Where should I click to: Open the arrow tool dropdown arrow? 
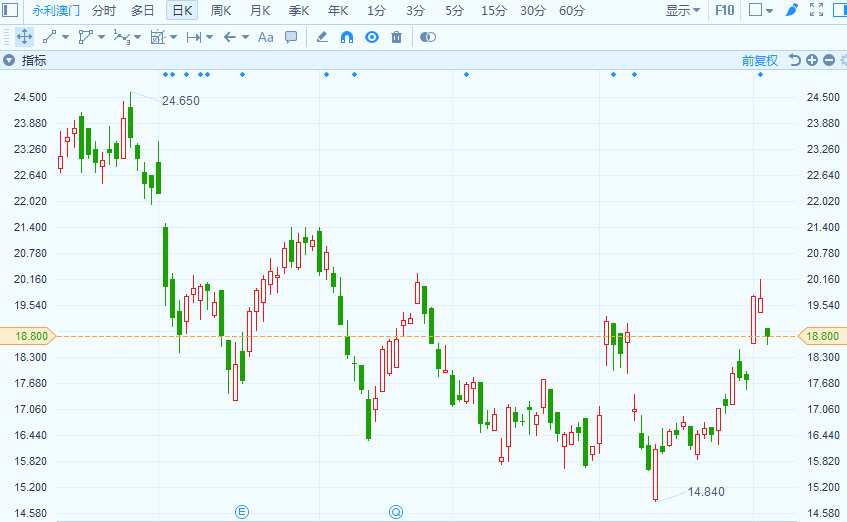tap(245, 37)
